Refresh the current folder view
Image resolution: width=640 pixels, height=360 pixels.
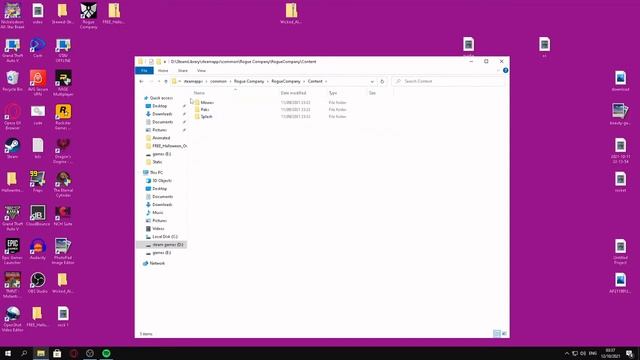(382, 81)
